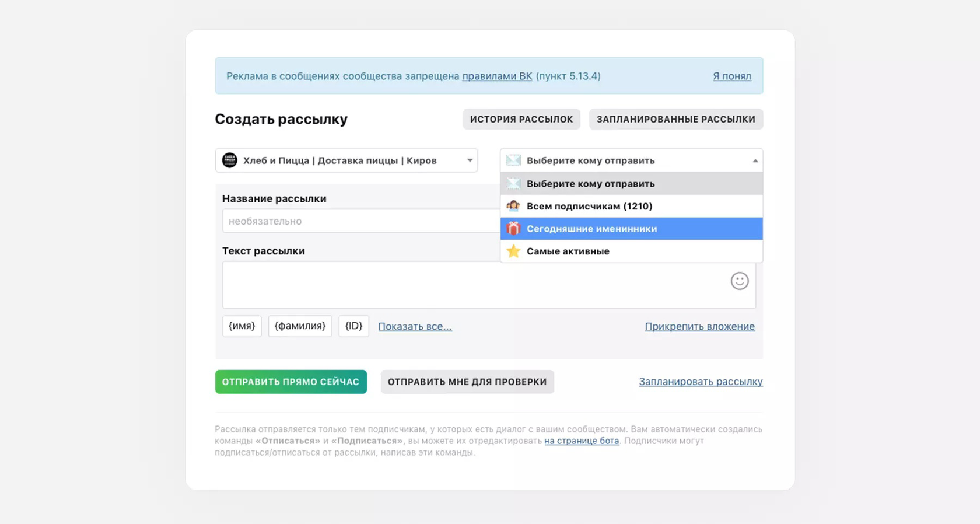Select Сегодняшние именинники option

631,229
